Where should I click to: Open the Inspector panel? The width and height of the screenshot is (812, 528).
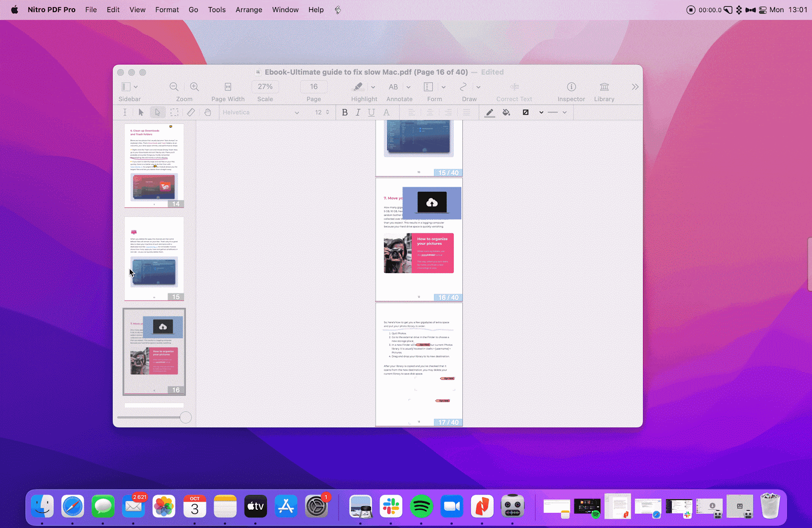point(571,87)
